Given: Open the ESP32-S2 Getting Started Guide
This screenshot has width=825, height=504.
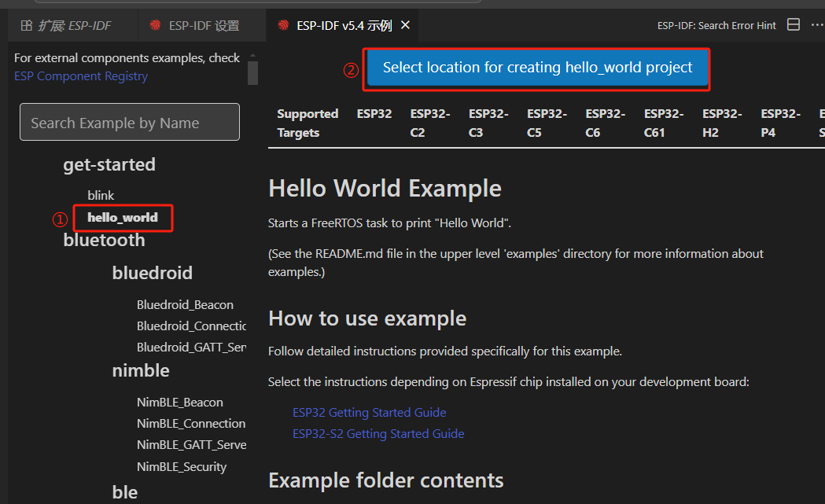Looking at the screenshot, I should pyautogui.click(x=378, y=433).
